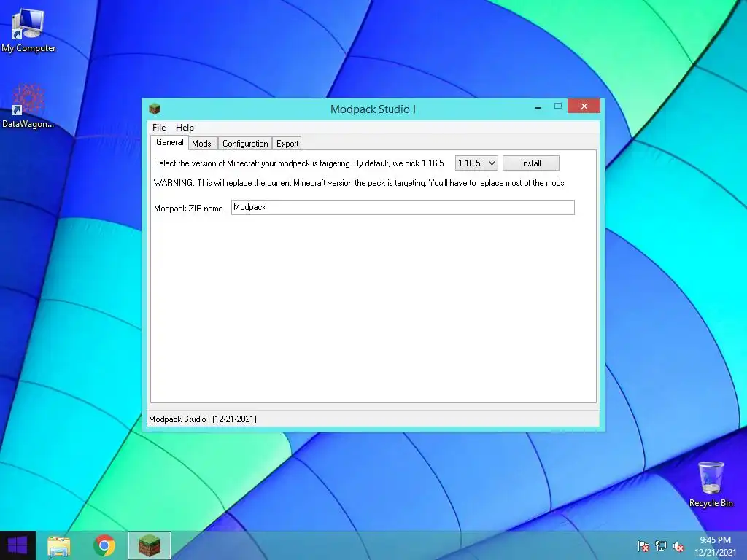Click the muted volume tray icon

(x=678, y=546)
